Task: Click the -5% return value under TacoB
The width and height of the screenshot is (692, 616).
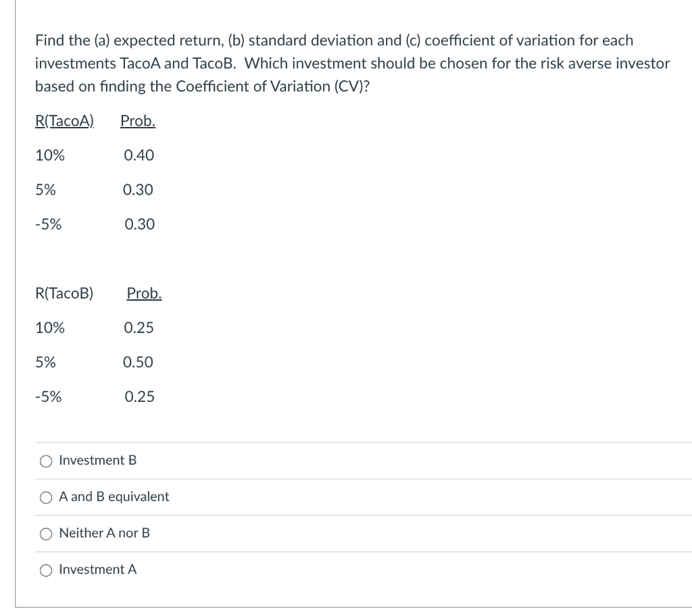Action: [47, 396]
